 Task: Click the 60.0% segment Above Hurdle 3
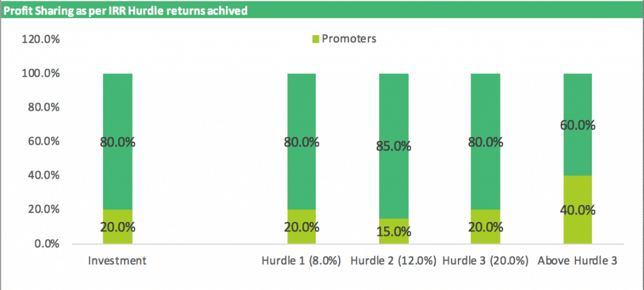click(577, 125)
